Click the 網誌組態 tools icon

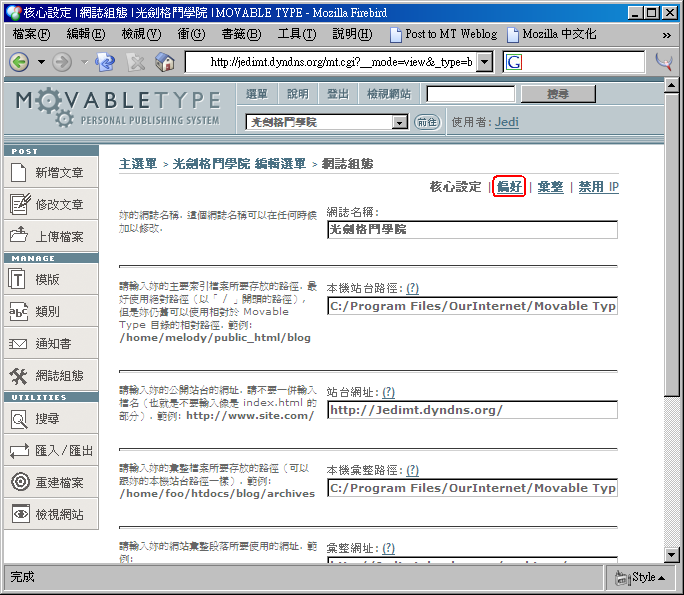click(x=18, y=376)
